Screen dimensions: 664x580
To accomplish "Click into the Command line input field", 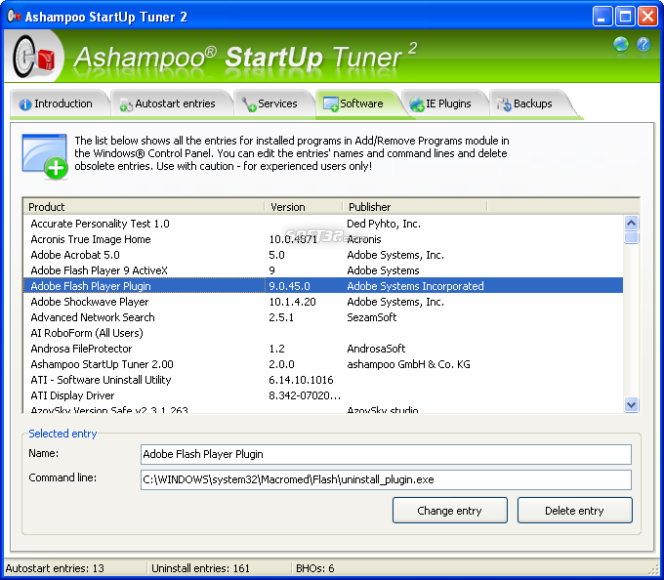I will click(386, 480).
